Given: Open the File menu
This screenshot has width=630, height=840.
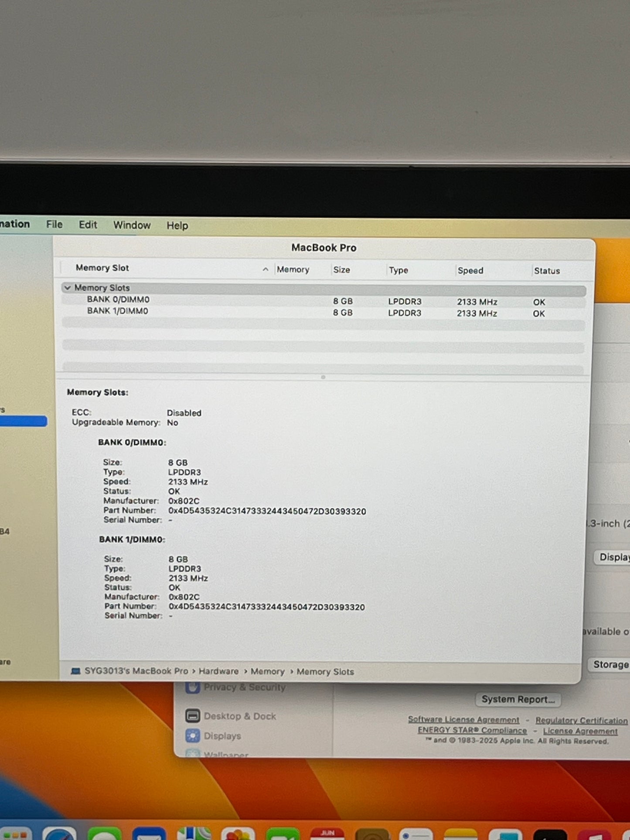Looking at the screenshot, I should point(54,224).
